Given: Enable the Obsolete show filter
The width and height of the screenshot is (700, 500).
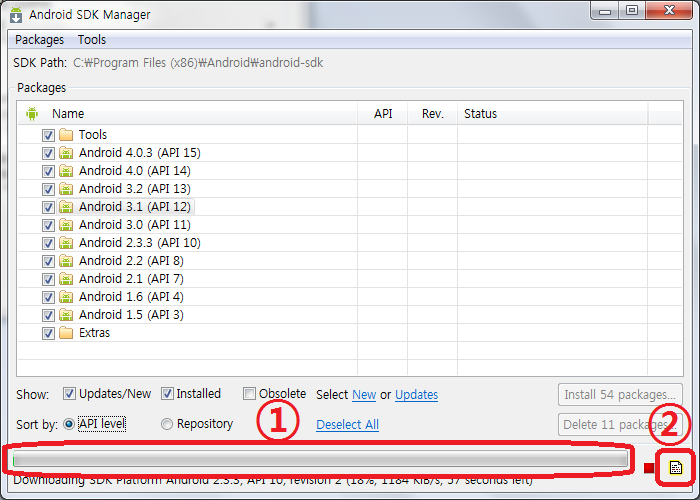Looking at the screenshot, I should (x=249, y=394).
